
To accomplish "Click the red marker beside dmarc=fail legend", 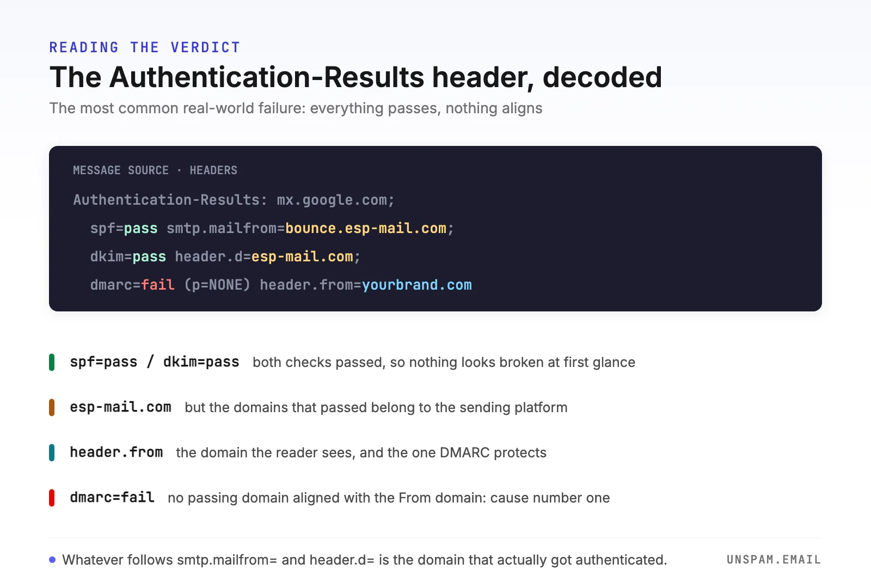I will [52, 498].
